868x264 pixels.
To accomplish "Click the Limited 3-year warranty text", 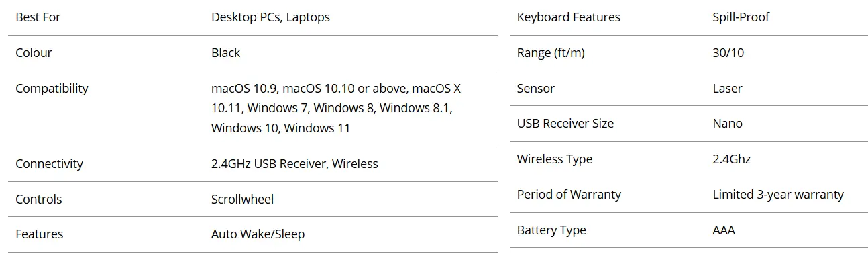I will [x=778, y=195].
